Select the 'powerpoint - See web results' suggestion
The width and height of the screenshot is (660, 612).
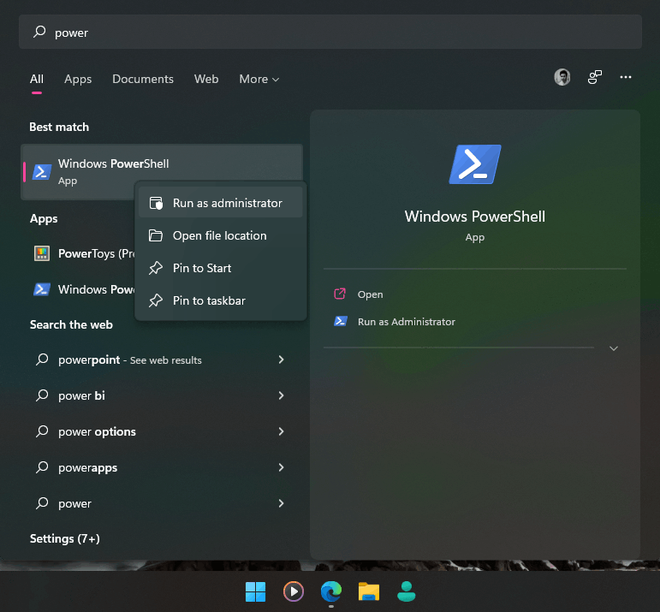(x=160, y=360)
